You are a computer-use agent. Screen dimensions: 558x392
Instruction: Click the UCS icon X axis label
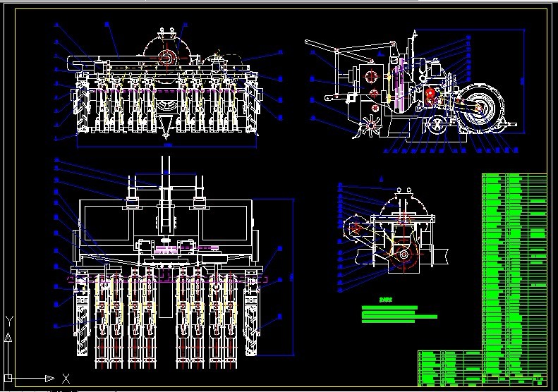(x=66, y=379)
